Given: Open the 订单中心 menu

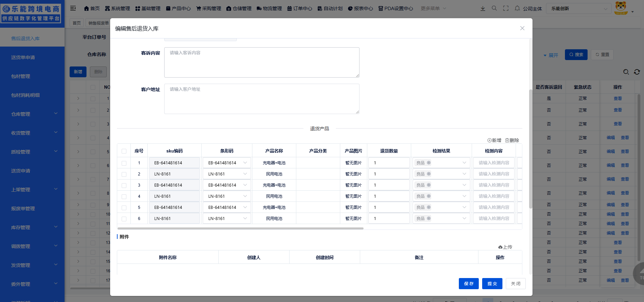Looking at the screenshot, I should point(300,8).
